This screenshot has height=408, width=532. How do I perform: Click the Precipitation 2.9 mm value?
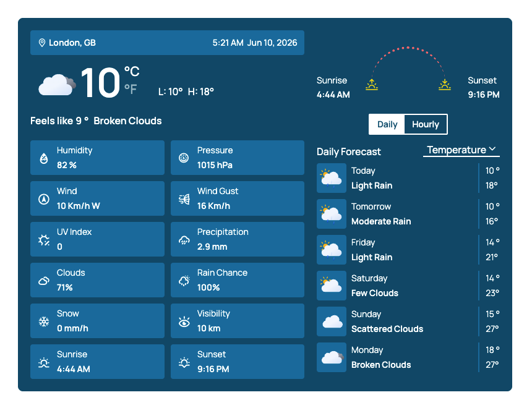[212, 247]
